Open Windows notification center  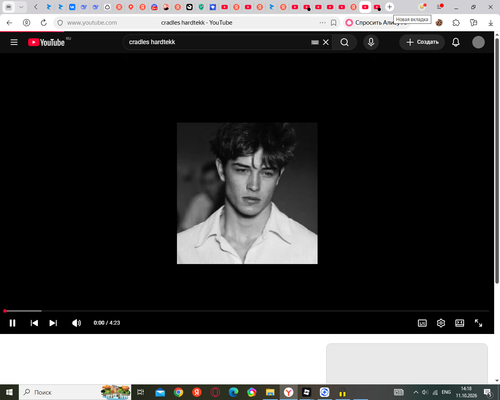click(x=488, y=392)
